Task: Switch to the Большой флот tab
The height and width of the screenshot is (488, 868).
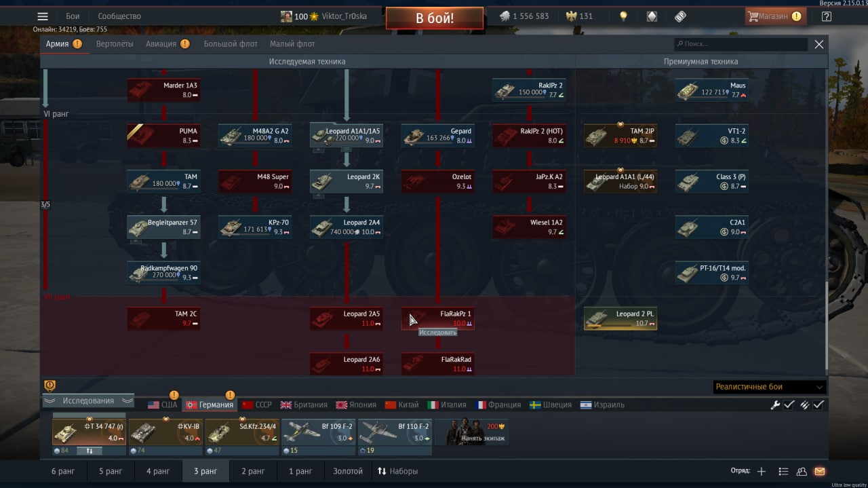Action: click(x=231, y=44)
